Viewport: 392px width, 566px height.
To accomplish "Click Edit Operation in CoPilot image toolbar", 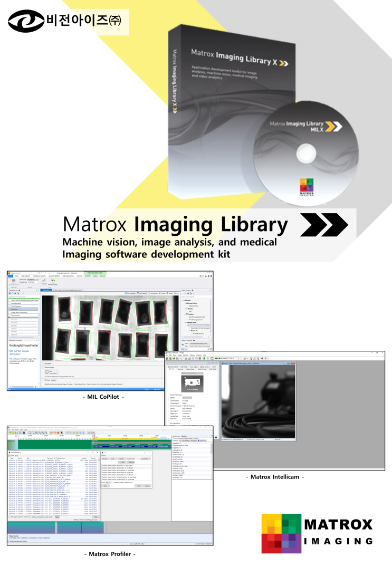I will (x=130, y=293).
